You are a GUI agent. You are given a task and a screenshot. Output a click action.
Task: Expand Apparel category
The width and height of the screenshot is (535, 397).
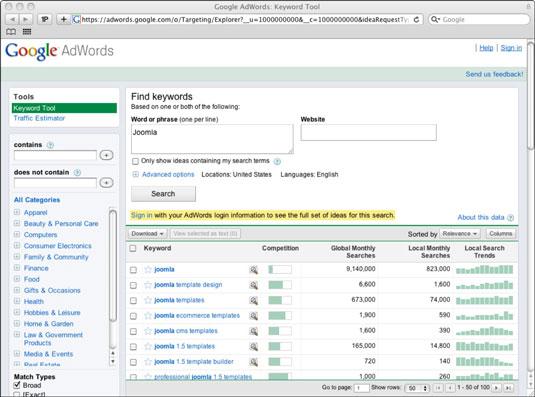tap(17, 212)
